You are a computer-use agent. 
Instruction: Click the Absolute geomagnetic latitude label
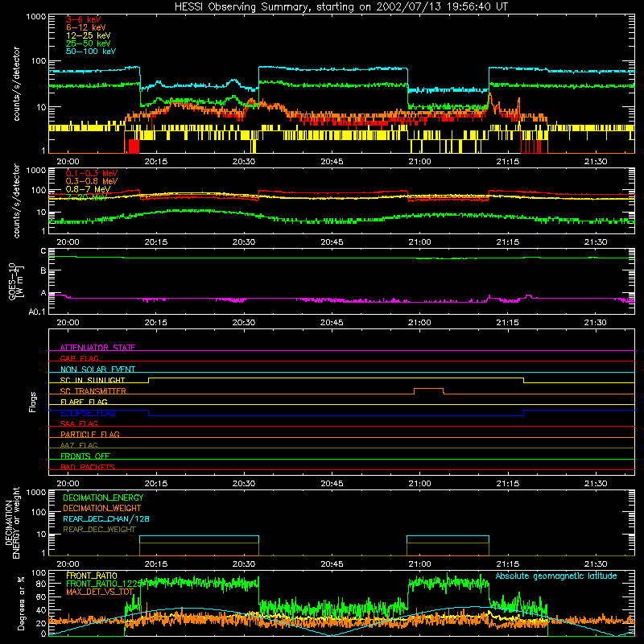pyautogui.click(x=556, y=576)
